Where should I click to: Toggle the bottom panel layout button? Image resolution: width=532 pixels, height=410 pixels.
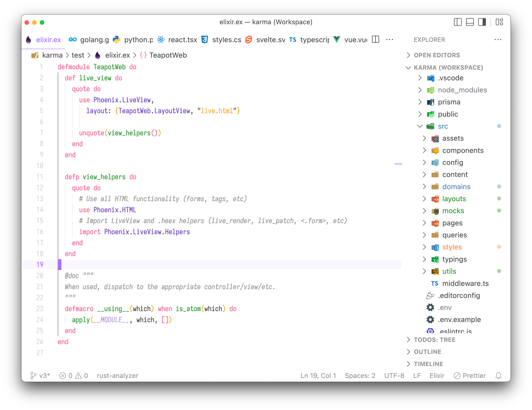470,22
